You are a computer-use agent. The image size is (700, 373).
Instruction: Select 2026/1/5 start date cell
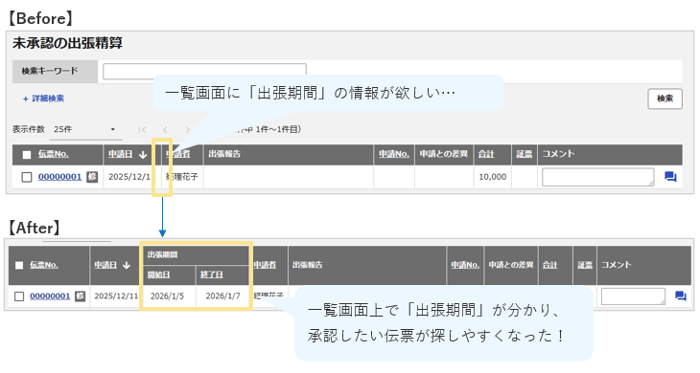click(167, 296)
